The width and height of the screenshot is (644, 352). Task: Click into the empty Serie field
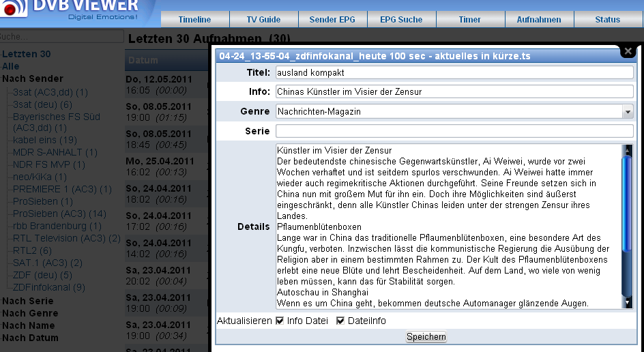[454, 131]
